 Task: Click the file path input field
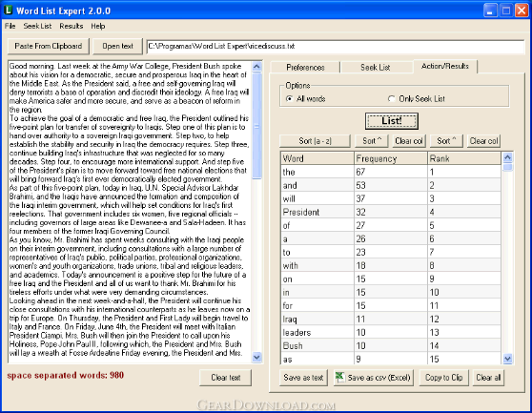coord(336,47)
